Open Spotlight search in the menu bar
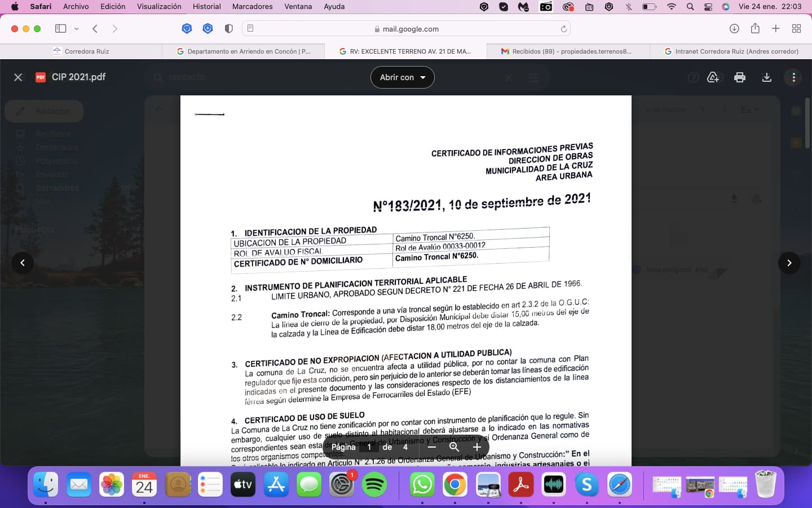This screenshot has width=812, height=508. (690, 7)
